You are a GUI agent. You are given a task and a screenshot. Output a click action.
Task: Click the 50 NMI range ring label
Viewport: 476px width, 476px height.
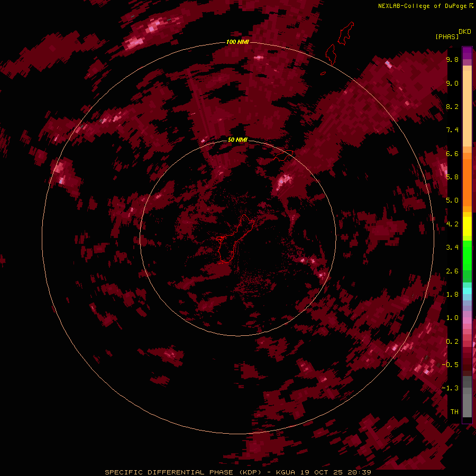[x=237, y=140]
